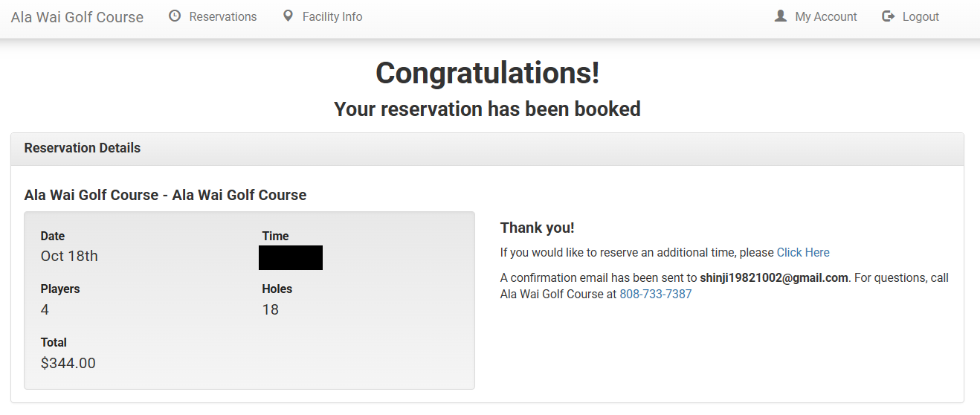Go to Facility Info in navbar

pyautogui.click(x=332, y=16)
